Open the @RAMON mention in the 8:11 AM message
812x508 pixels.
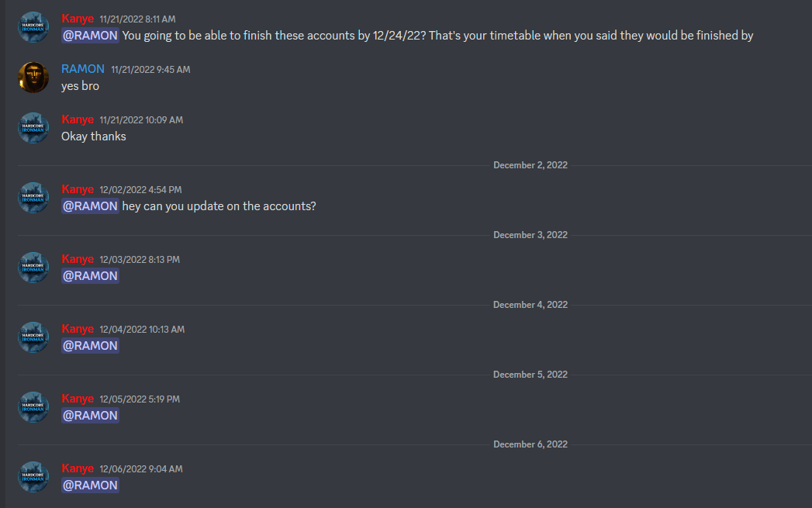click(90, 36)
